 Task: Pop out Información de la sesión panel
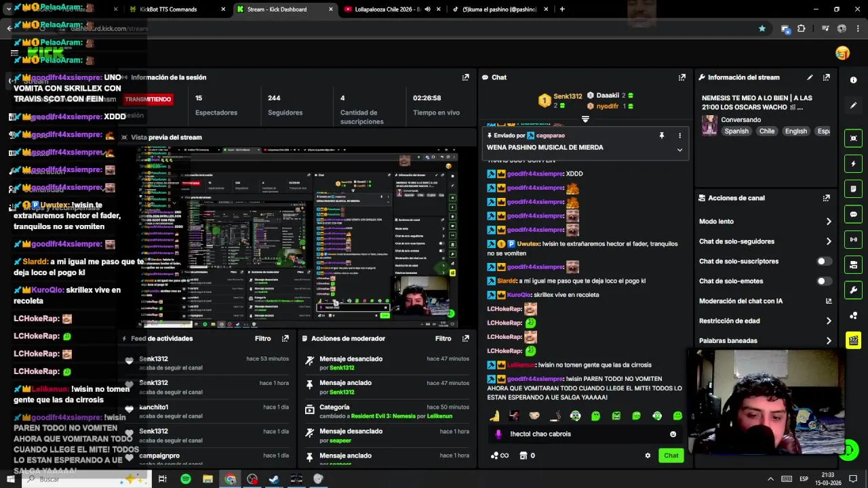pos(465,77)
